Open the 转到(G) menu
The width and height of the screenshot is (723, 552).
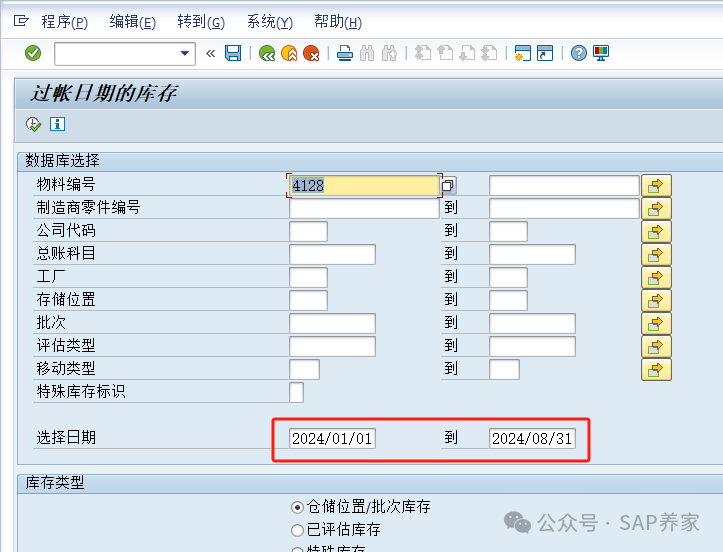point(201,22)
